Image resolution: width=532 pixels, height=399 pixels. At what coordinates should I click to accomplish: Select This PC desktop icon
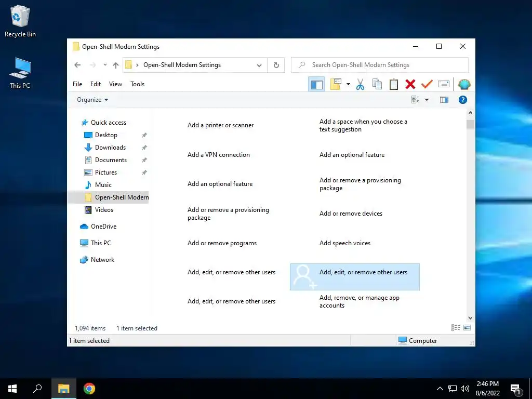pos(20,73)
